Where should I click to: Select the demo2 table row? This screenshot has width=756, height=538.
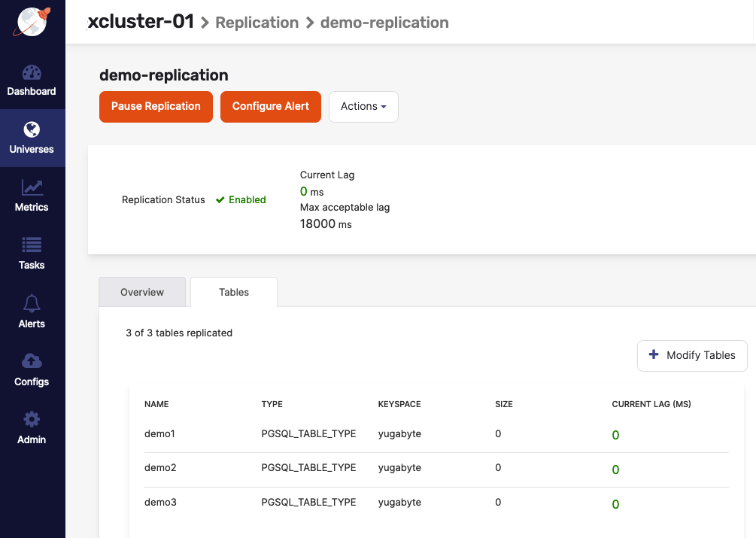coord(160,468)
